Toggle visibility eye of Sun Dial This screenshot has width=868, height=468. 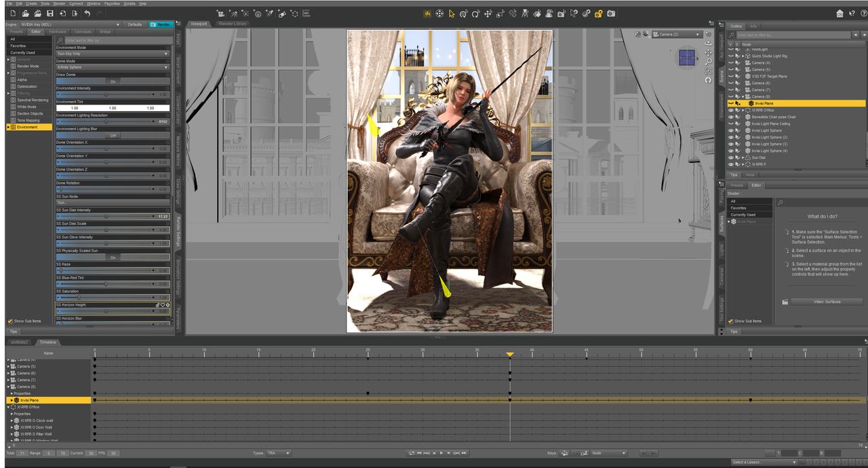[x=731, y=157]
